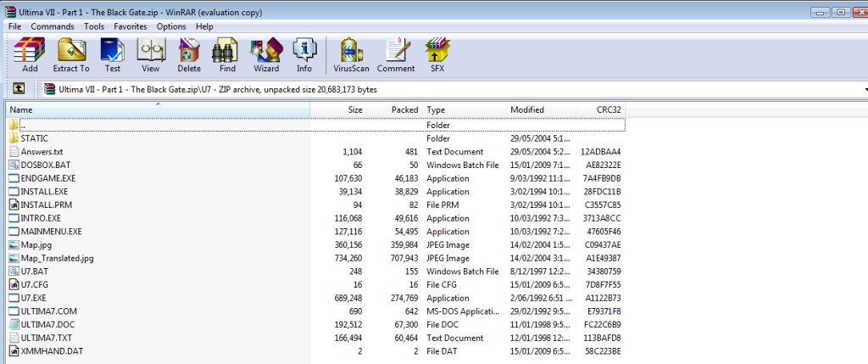Open the Favorites menu

(131, 26)
